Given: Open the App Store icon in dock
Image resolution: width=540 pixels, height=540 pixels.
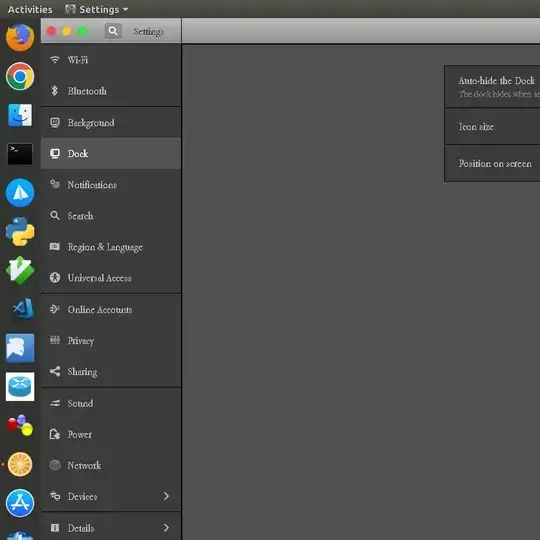Looking at the screenshot, I should (20, 503).
